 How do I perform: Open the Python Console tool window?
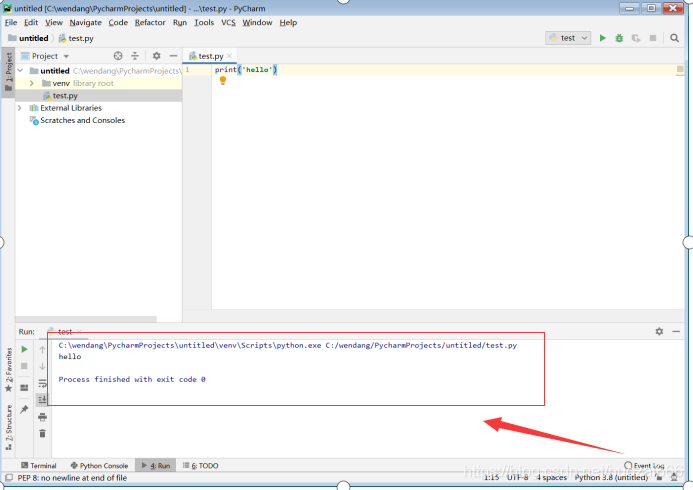(99, 466)
